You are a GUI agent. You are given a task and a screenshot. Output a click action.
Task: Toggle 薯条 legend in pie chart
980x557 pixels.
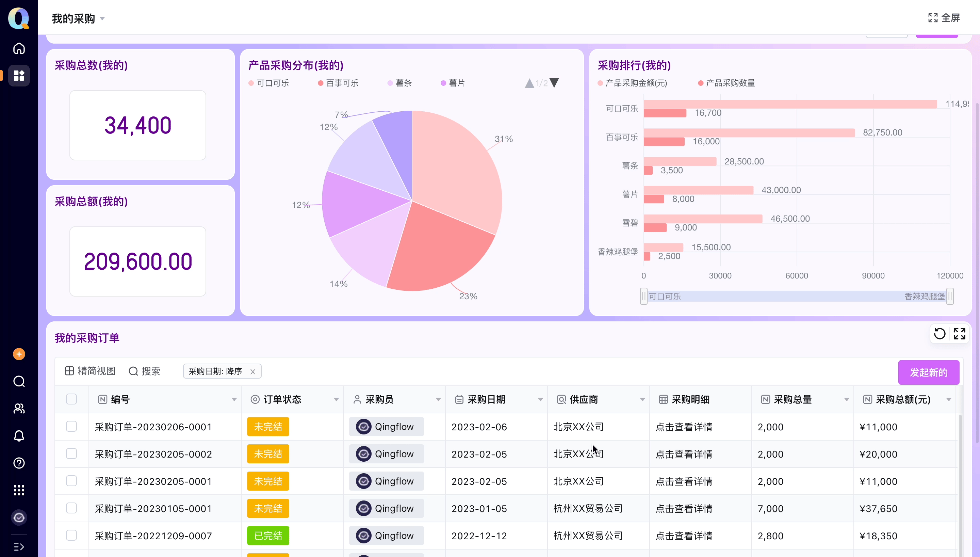click(x=400, y=83)
